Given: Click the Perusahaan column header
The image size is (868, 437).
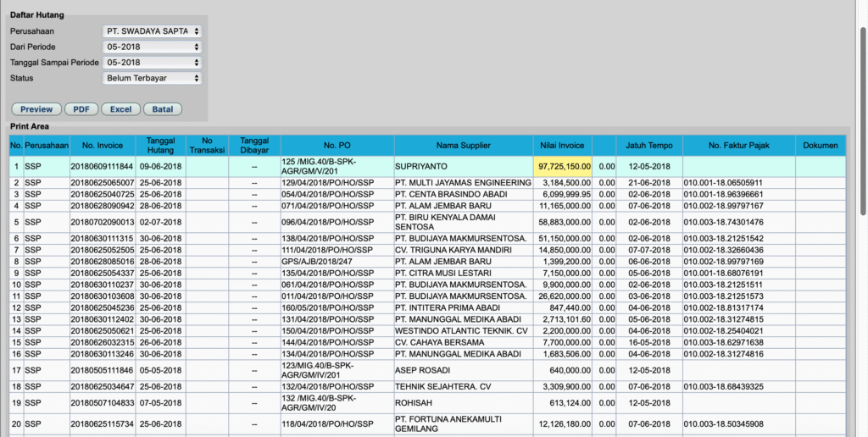Looking at the screenshot, I should [x=47, y=146].
